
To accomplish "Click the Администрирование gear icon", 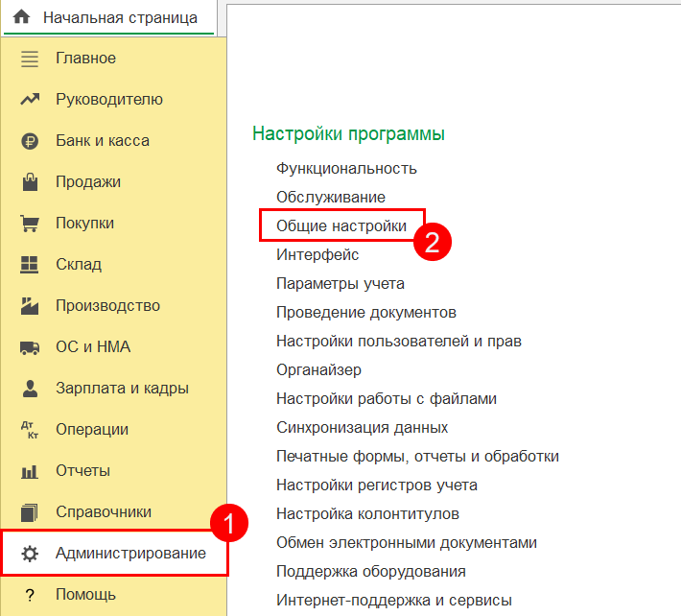I will (30, 554).
